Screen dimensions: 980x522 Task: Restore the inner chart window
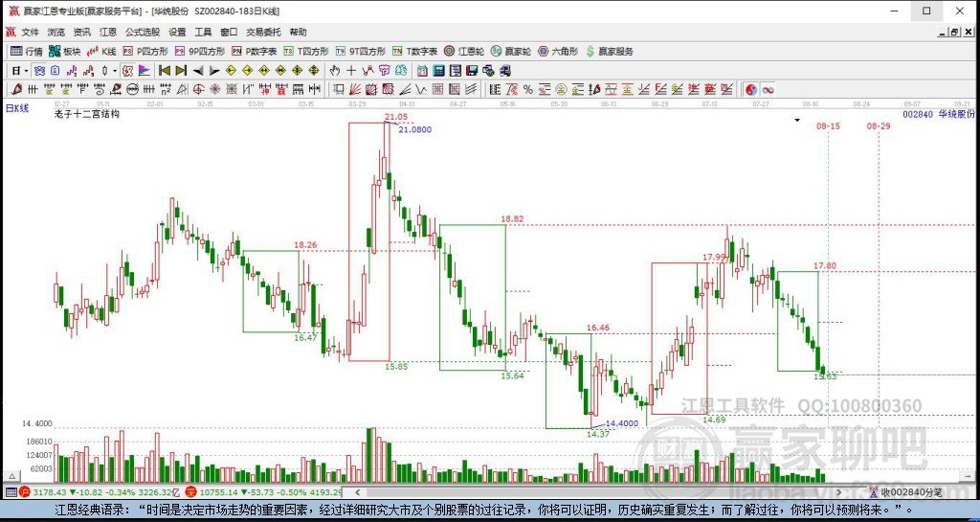pos(954,32)
